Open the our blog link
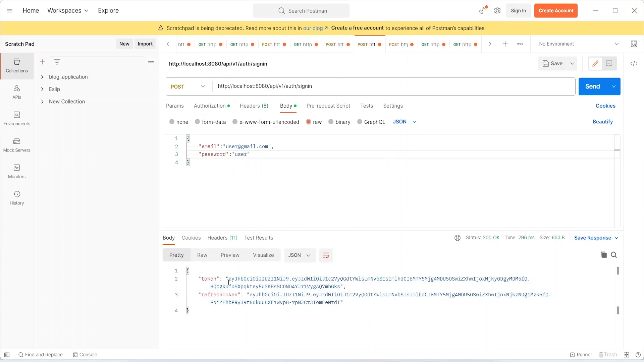644x362 pixels. point(315,28)
